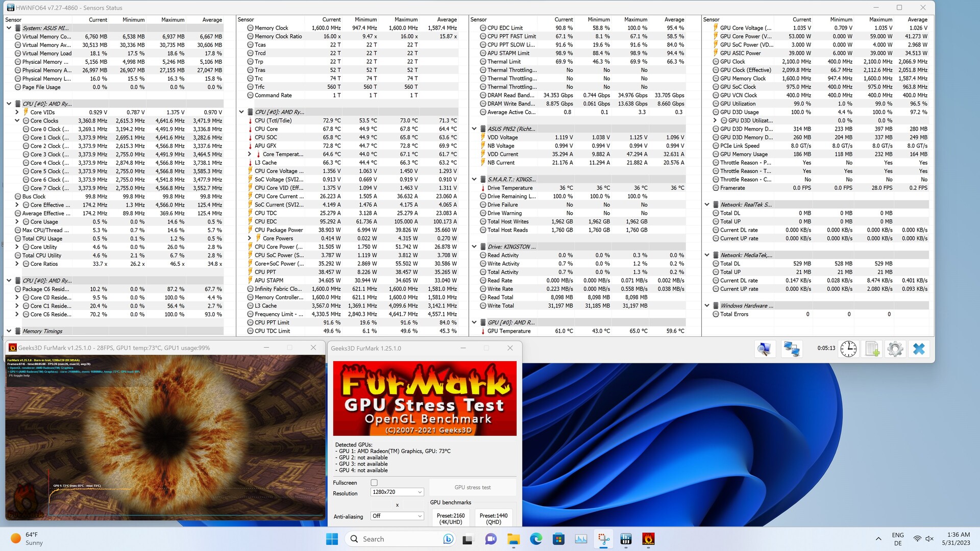Collapse the System: ASUS sensor group
Viewport: 980px width, 551px height.
9,28
